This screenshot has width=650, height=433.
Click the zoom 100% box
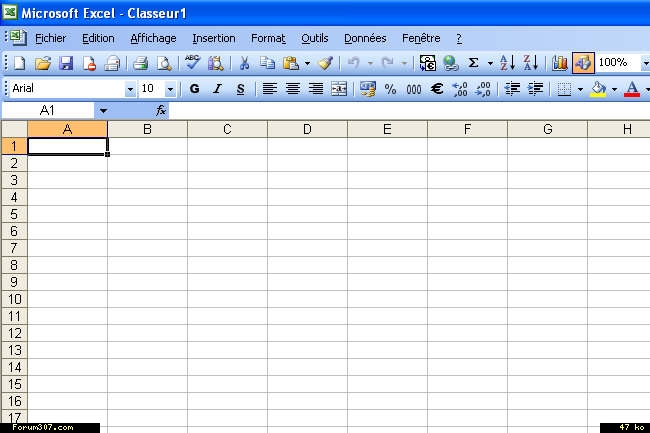coord(617,63)
